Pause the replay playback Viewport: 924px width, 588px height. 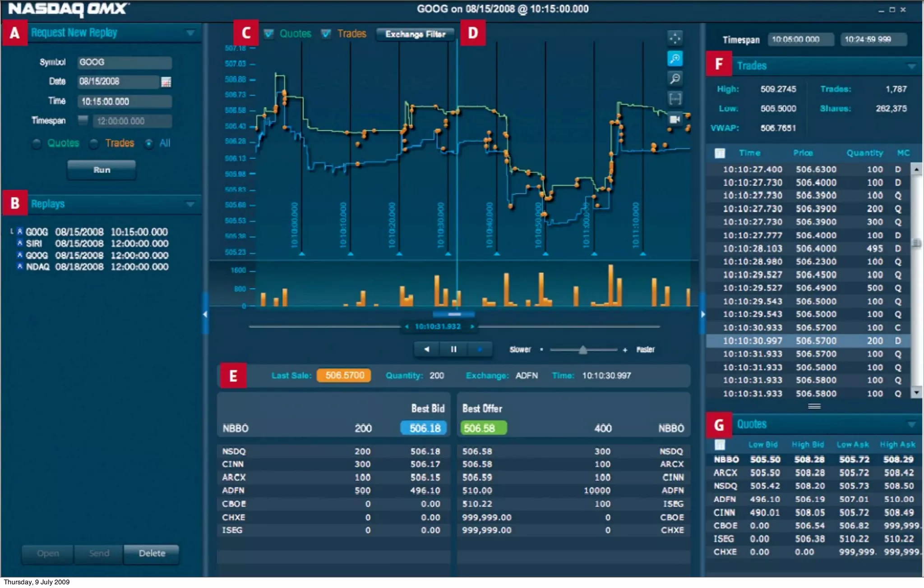click(453, 349)
